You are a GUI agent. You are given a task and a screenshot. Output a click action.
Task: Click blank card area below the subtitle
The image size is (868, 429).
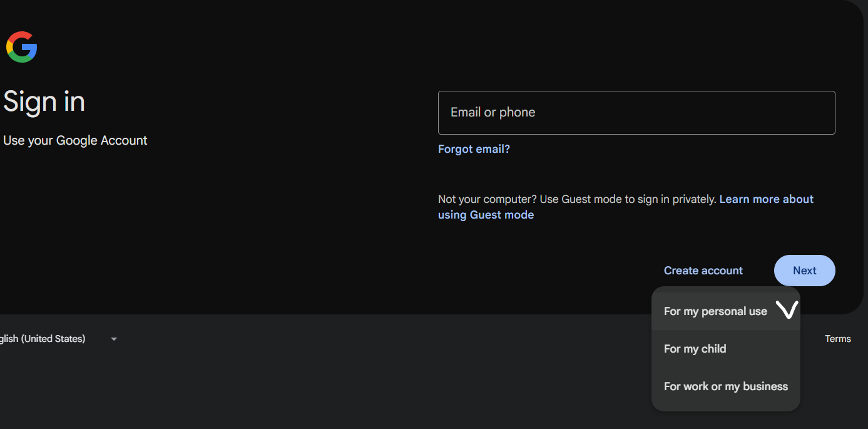[x=188, y=238]
